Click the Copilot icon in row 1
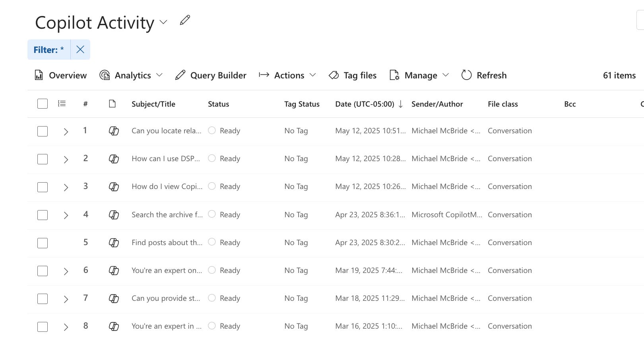Viewport: 644px width, 339px height. tap(114, 131)
